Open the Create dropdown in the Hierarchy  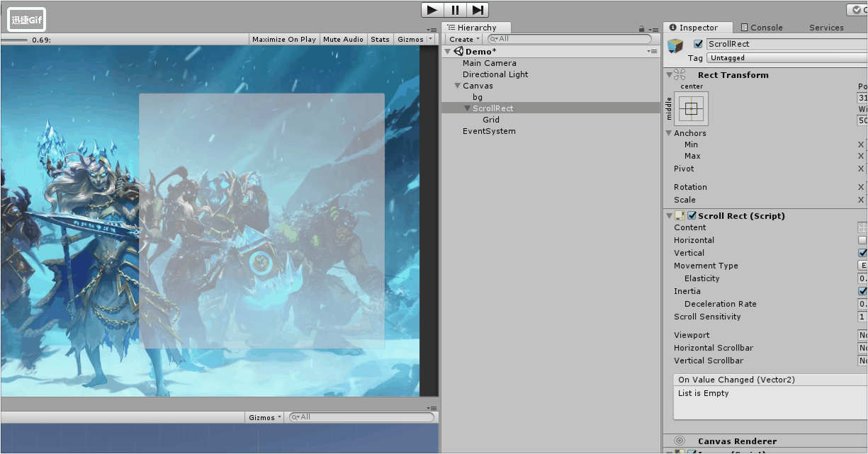tap(464, 39)
